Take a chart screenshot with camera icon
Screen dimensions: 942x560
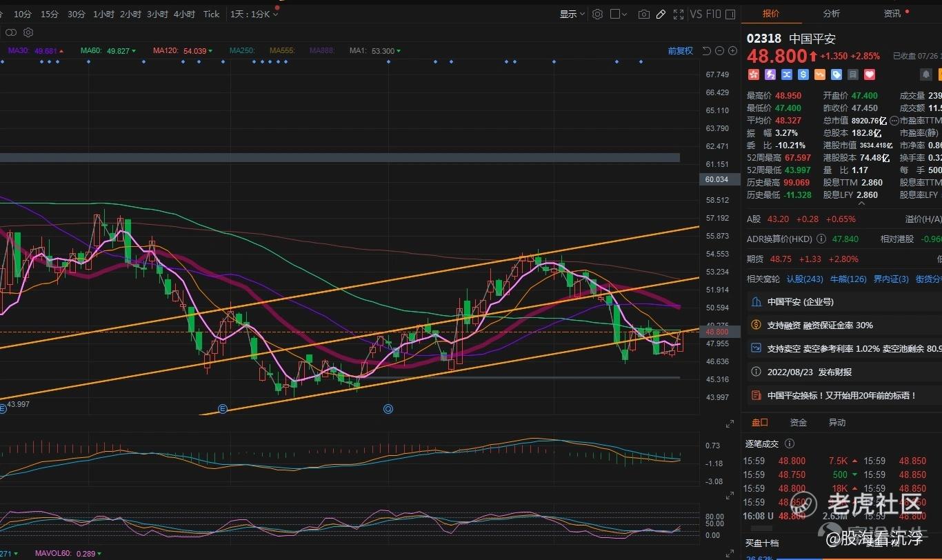[643, 14]
